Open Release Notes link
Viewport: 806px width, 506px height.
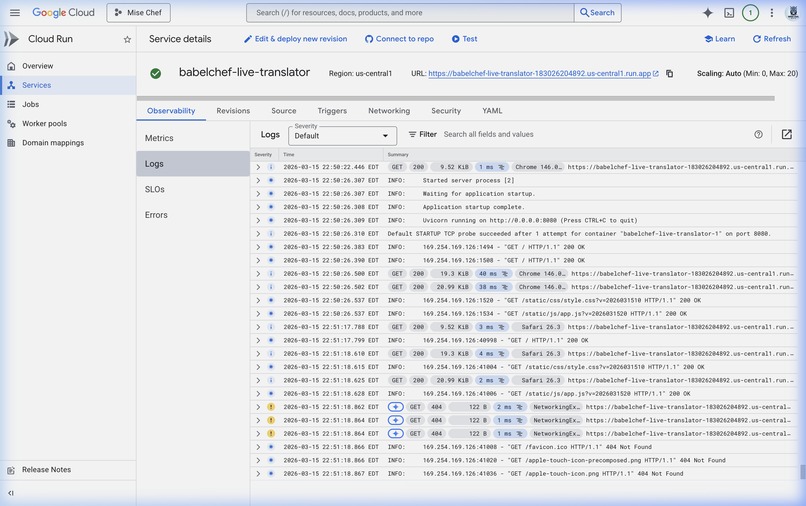(x=46, y=470)
